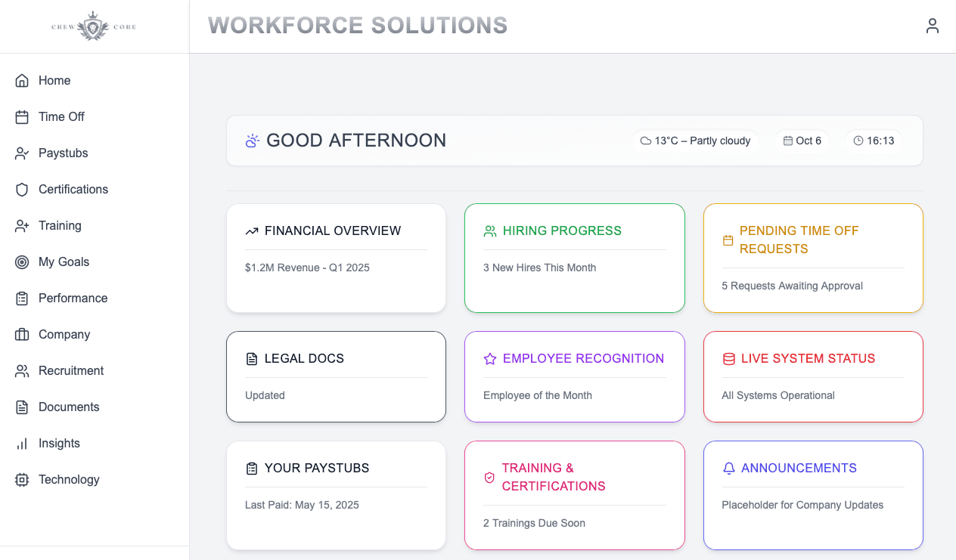Image resolution: width=956 pixels, height=560 pixels.
Task: Click the star icon on Employee Recognition
Action: [x=489, y=359]
